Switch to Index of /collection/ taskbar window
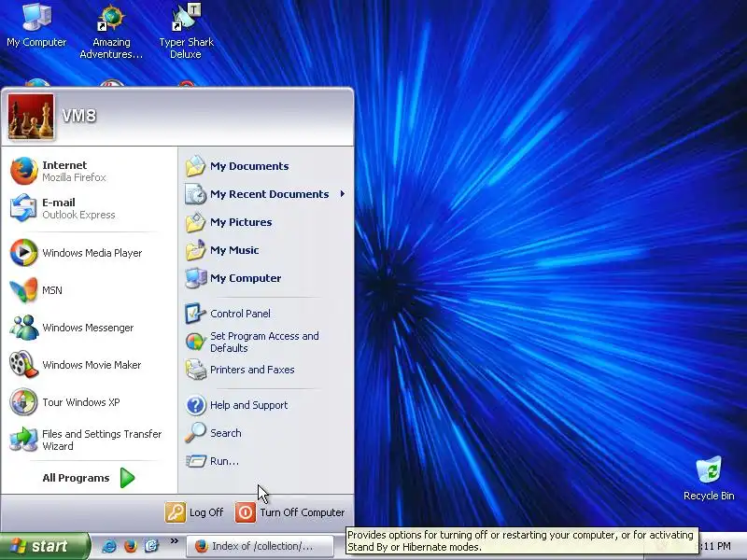The height and width of the screenshot is (560, 747). (x=260, y=546)
